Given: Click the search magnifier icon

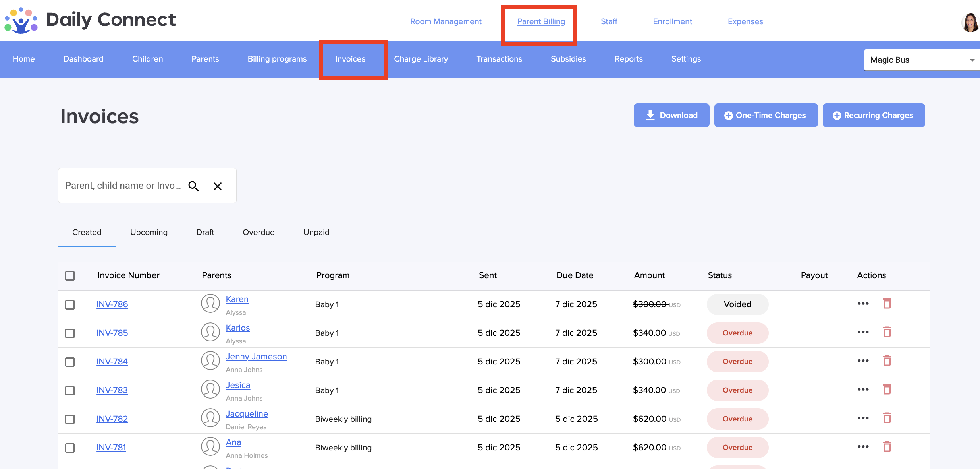Looking at the screenshot, I should click(193, 186).
